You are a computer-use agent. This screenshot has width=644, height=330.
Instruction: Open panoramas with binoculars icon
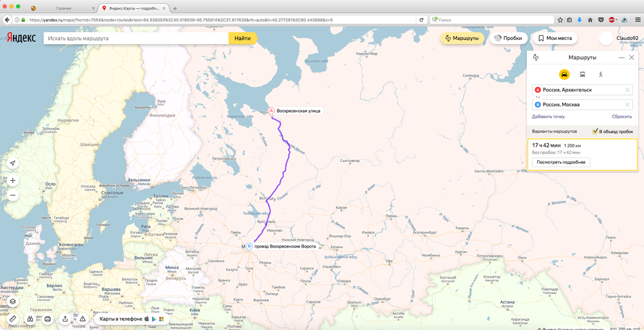click(x=30, y=318)
